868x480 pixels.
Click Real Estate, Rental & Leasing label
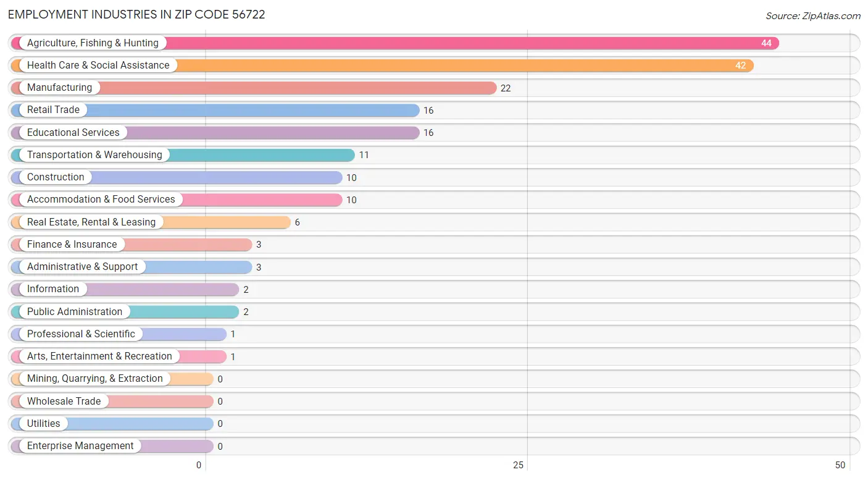point(91,222)
